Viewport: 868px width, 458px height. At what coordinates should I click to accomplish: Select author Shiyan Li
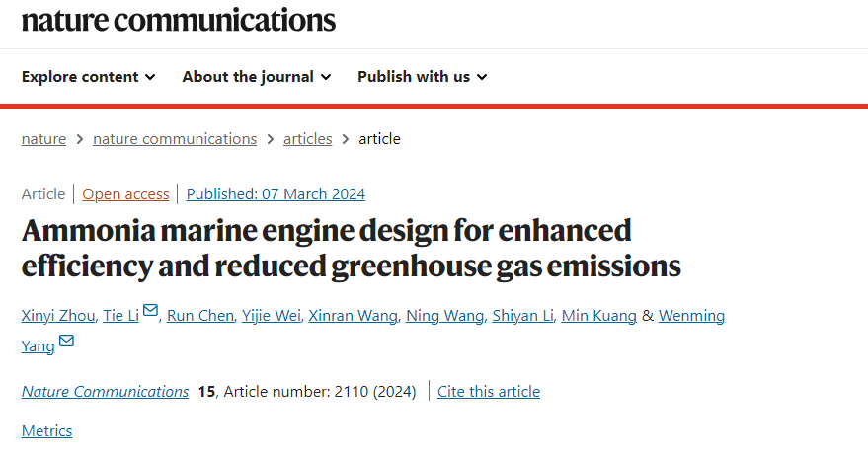click(x=522, y=316)
